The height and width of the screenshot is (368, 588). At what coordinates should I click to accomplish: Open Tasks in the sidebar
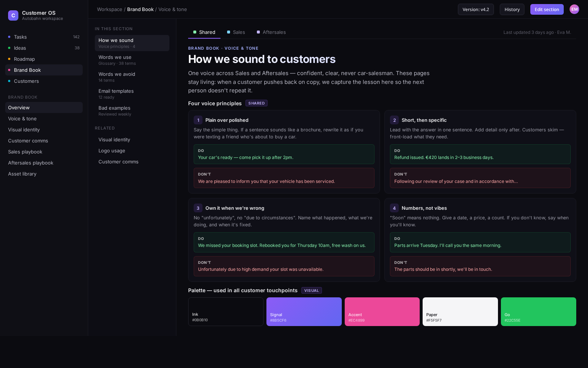tap(44, 37)
